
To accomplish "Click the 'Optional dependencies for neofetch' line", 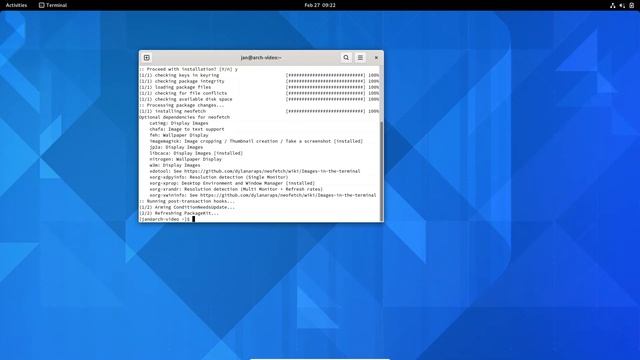I will (184, 117).
